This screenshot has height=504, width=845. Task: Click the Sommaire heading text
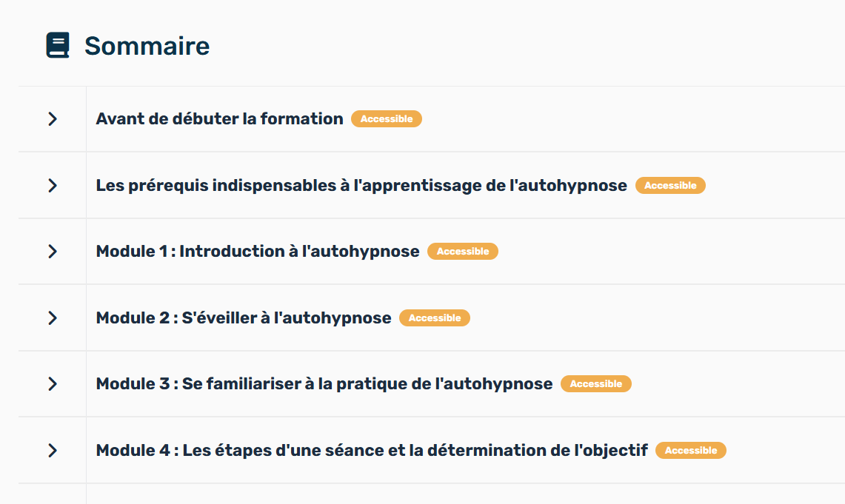coord(147,46)
